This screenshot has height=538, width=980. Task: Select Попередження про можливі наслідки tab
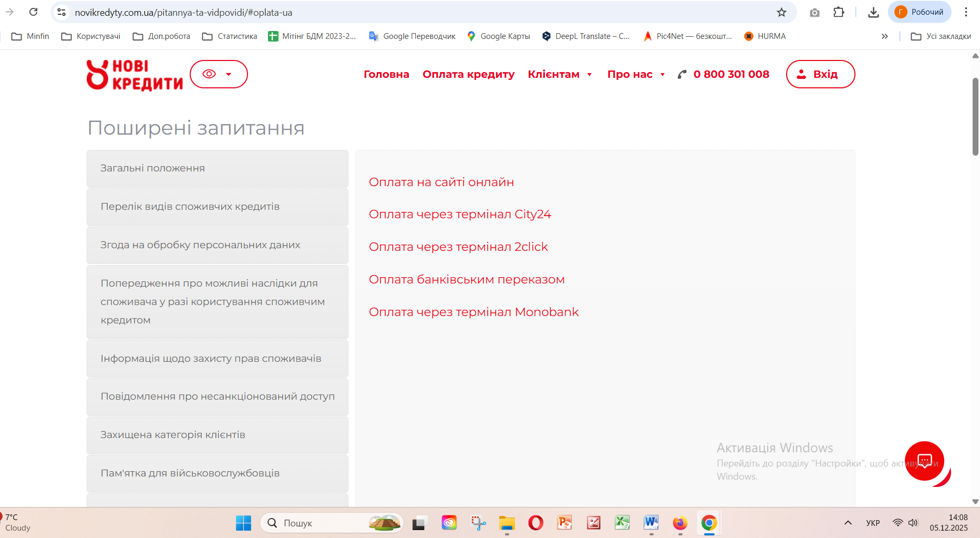click(x=218, y=302)
